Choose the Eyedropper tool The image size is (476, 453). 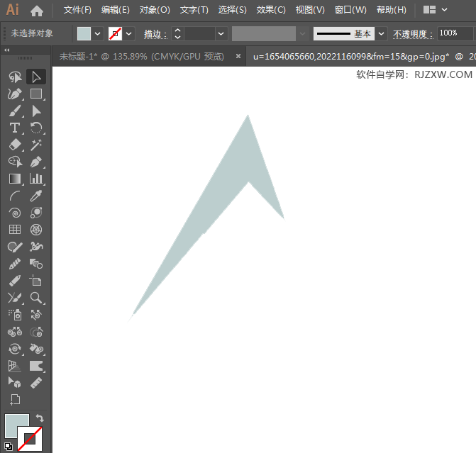(x=36, y=196)
